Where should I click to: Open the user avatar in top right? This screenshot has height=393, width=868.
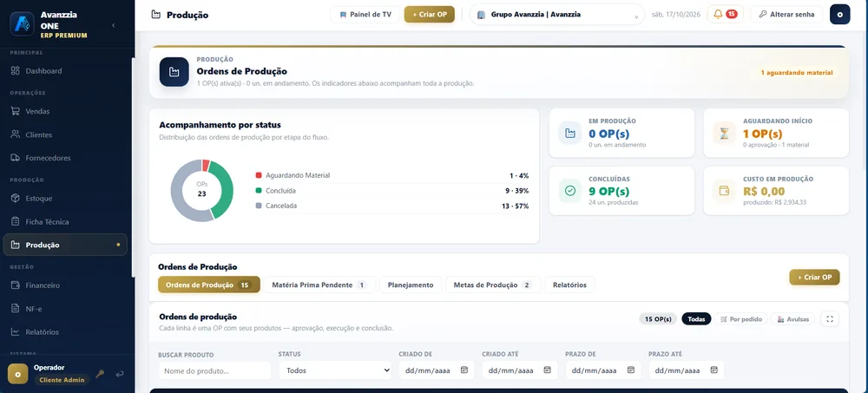point(839,15)
